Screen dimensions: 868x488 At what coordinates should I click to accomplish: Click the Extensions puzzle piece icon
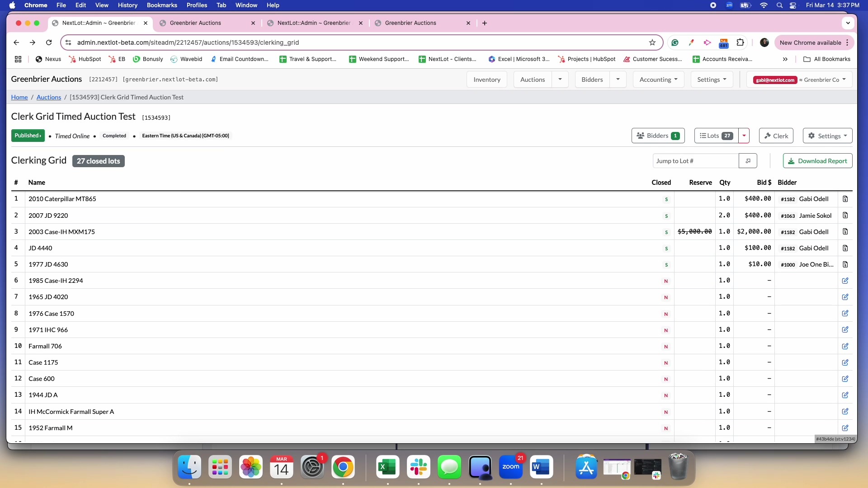click(x=740, y=42)
